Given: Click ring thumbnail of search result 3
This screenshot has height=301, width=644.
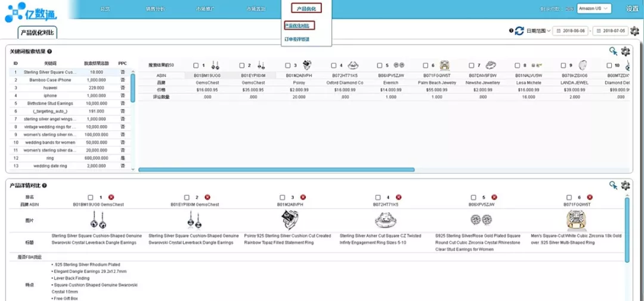Looking at the screenshot, I should [x=308, y=65].
